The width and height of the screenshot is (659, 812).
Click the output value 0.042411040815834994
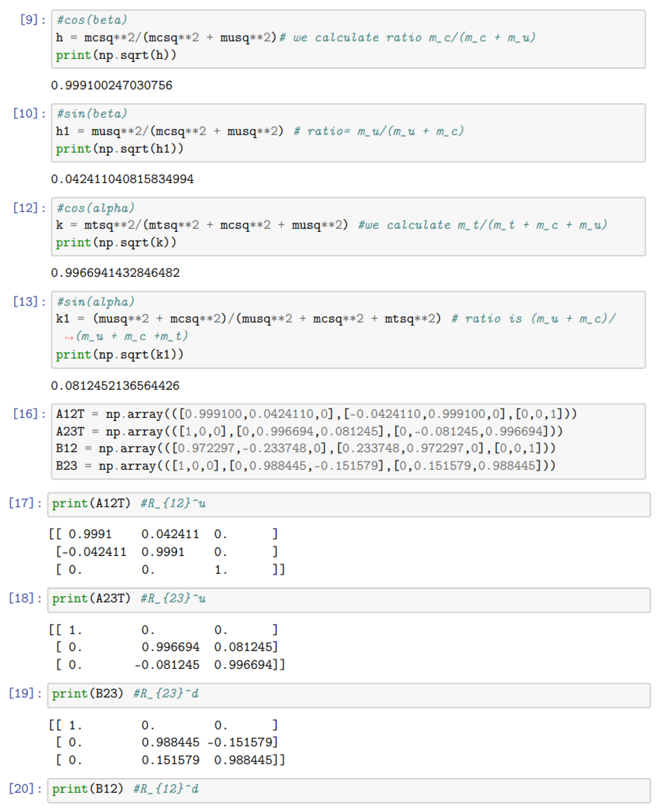point(122,179)
